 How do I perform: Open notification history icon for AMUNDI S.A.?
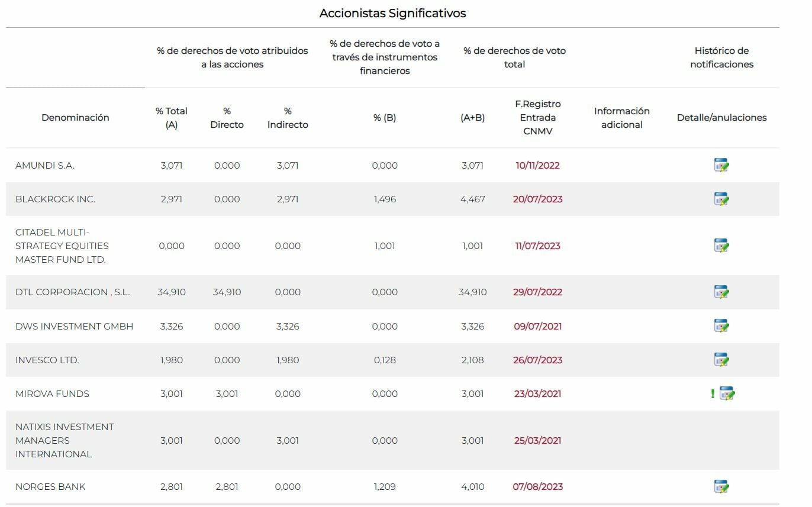(x=721, y=166)
